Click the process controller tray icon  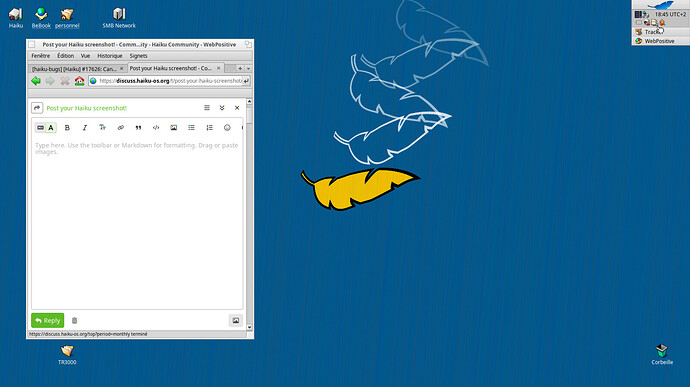(638, 15)
